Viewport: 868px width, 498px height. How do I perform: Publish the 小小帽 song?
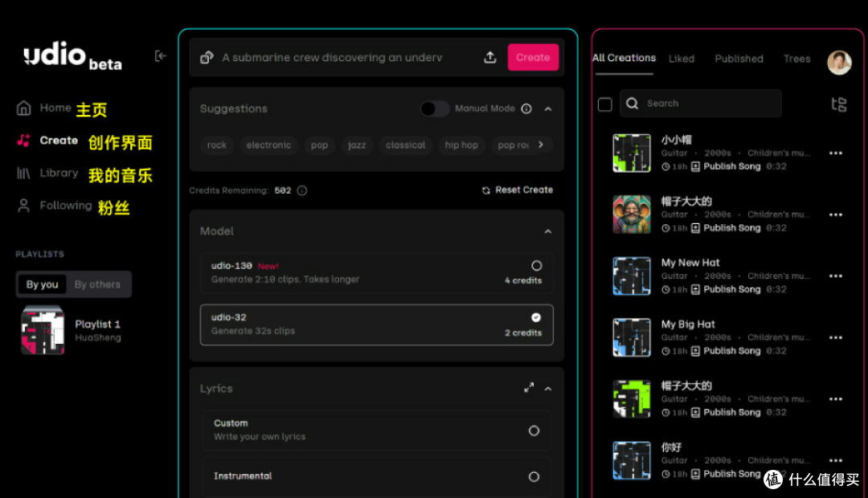coord(726,166)
